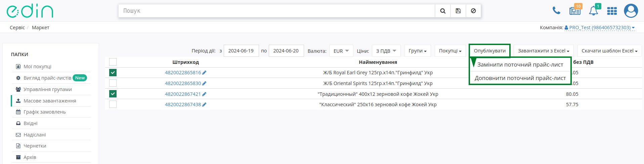Expand the Покупці dropdown

pyautogui.click(x=450, y=51)
